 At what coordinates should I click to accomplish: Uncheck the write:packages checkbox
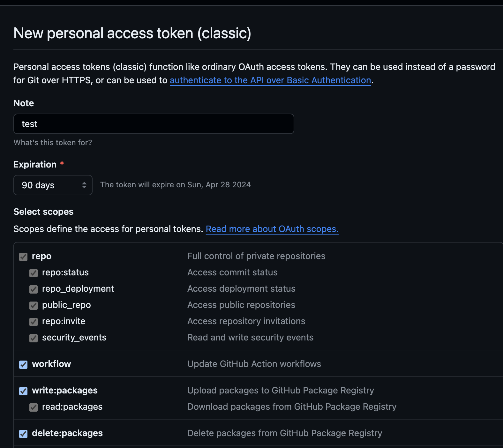pos(23,391)
